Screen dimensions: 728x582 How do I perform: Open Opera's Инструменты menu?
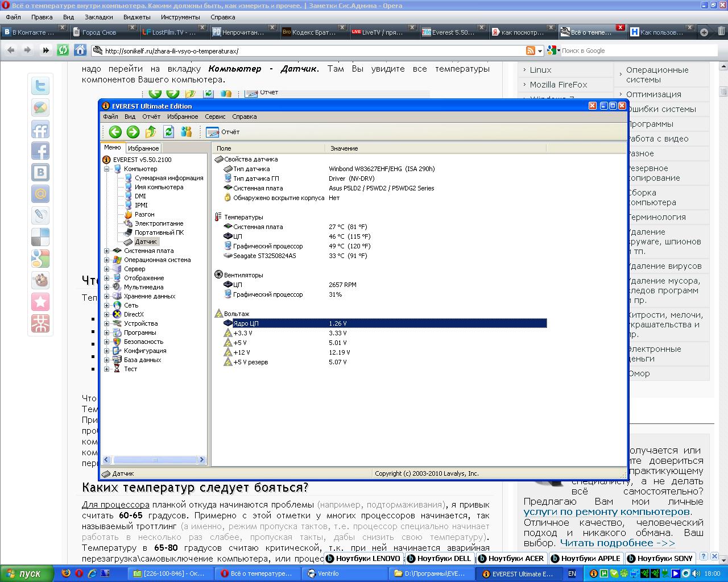pos(180,17)
